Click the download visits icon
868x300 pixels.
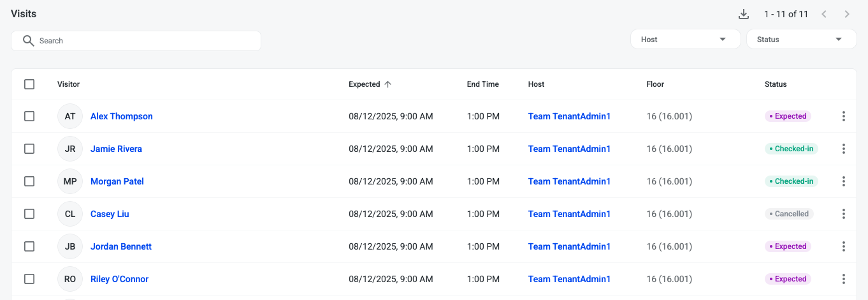(x=743, y=14)
